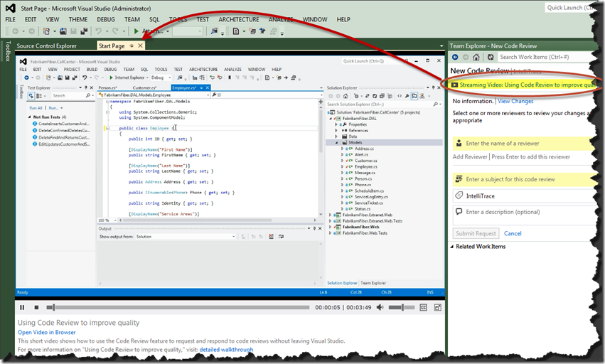Click the Navigate Backward toolbar arrow
Viewport: 605px width, 364px height.
[15, 31]
